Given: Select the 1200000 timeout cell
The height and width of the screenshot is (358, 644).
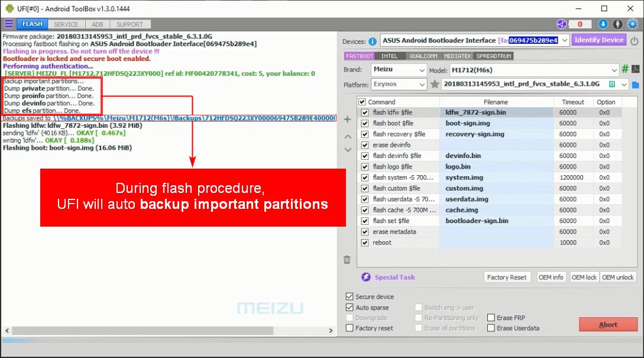Looking at the screenshot, I should [572, 178].
